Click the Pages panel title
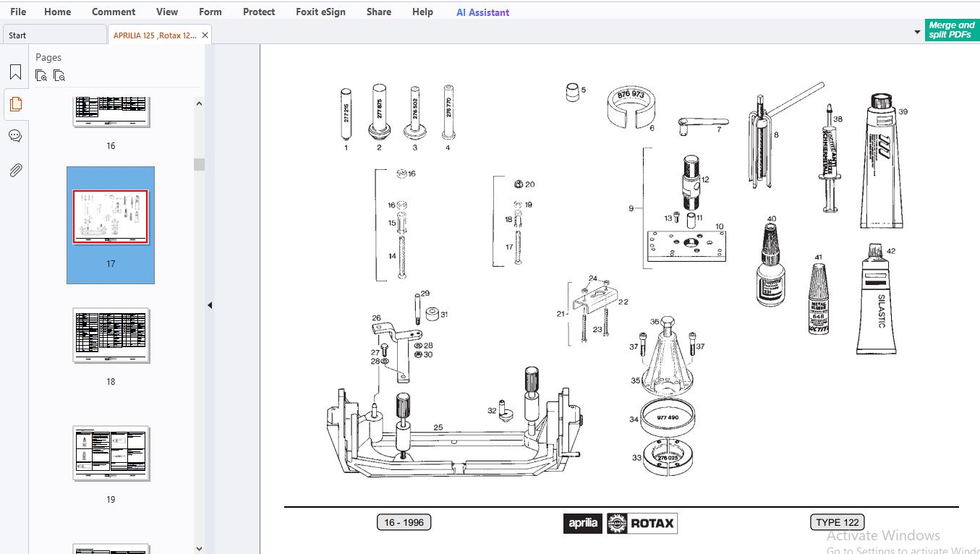 48,57
